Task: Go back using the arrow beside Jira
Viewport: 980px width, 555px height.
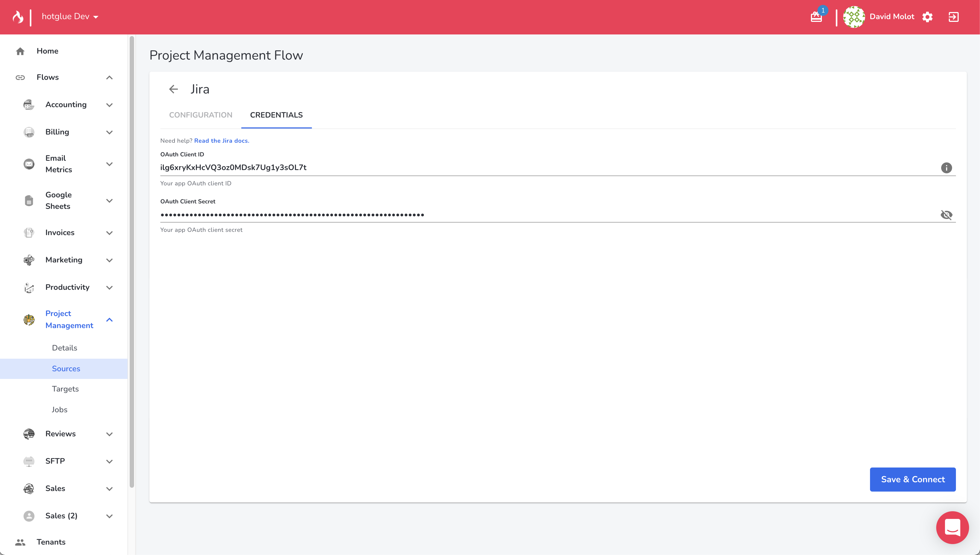Action: pyautogui.click(x=173, y=89)
